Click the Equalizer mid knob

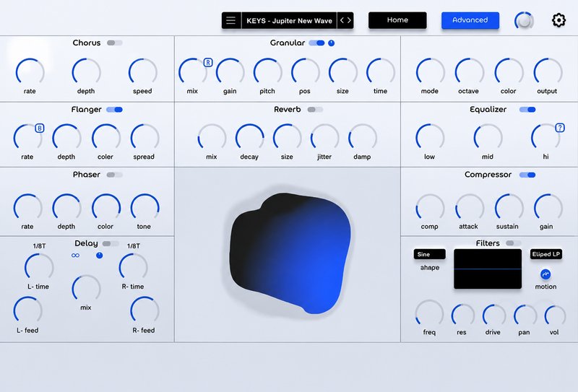coord(488,138)
